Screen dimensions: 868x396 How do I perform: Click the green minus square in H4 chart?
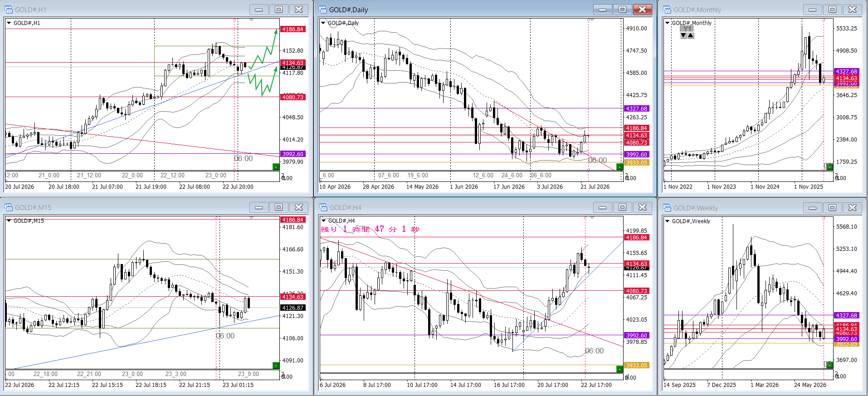click(619, 369)
